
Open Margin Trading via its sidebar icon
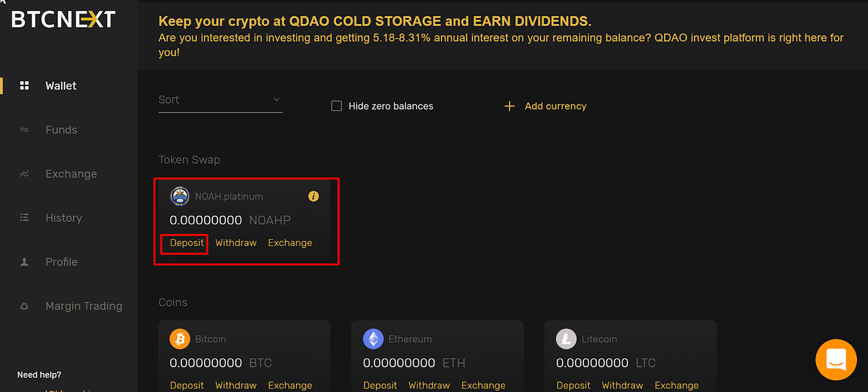pos(24,305)
